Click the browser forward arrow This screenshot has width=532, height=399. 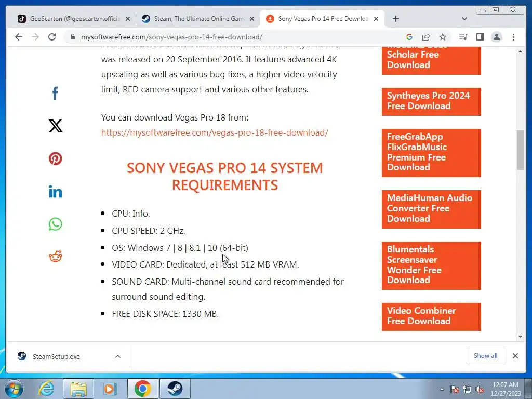[35, 37]
